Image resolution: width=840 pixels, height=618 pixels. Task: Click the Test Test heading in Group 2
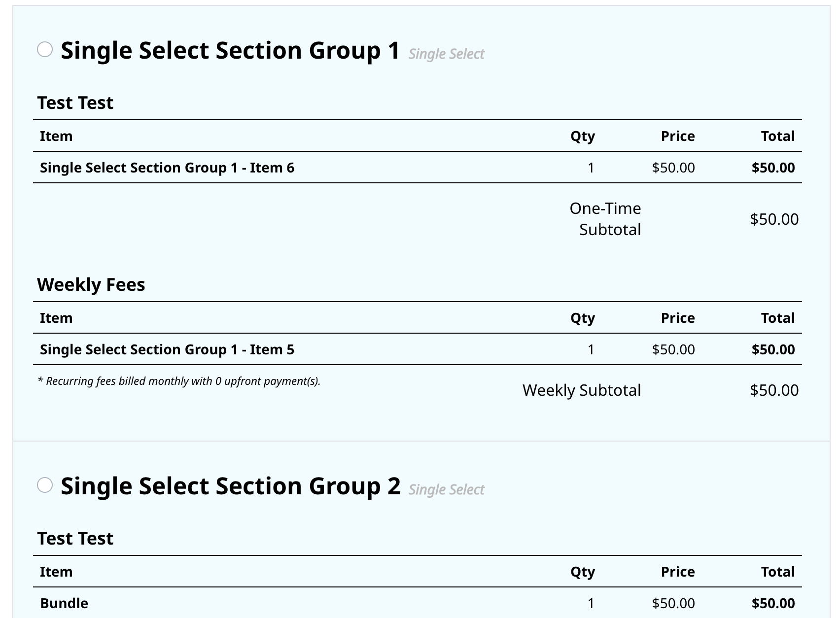75,539
